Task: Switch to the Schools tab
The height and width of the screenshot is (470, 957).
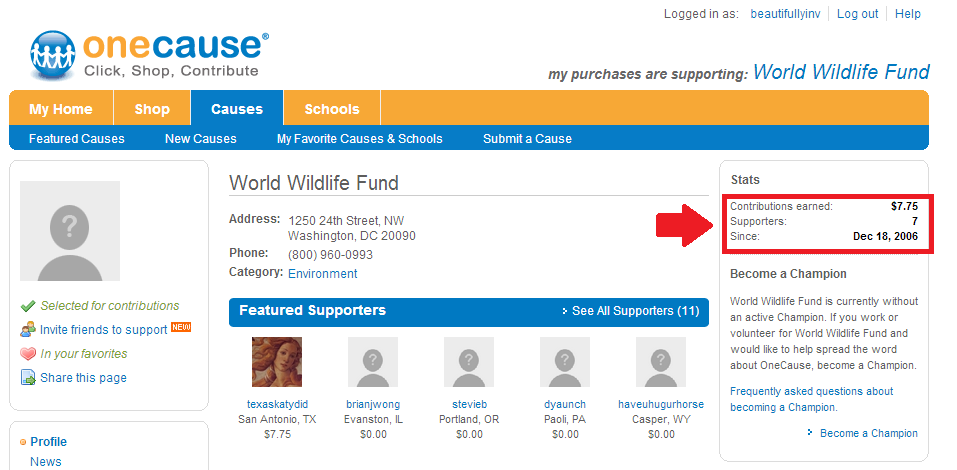Action: point(332,109)
